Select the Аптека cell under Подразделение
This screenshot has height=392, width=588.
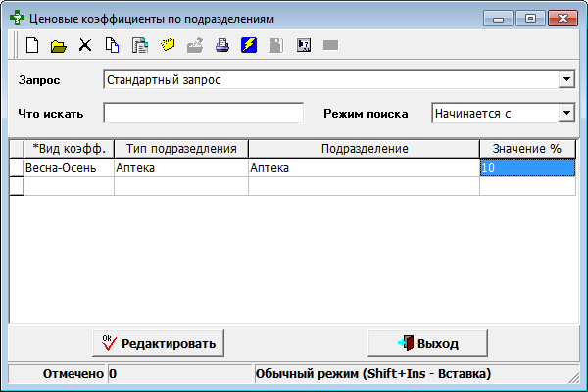(365, 168)
